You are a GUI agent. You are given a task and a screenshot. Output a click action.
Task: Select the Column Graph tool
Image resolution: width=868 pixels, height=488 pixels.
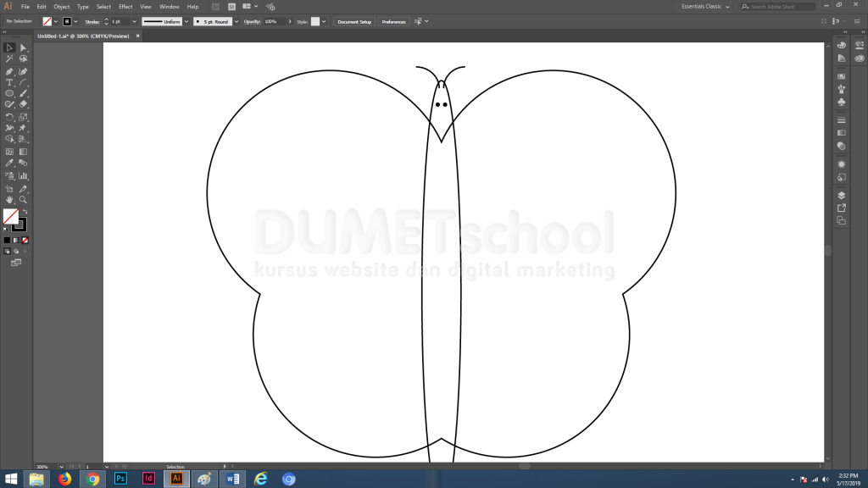tap(23, 176)
